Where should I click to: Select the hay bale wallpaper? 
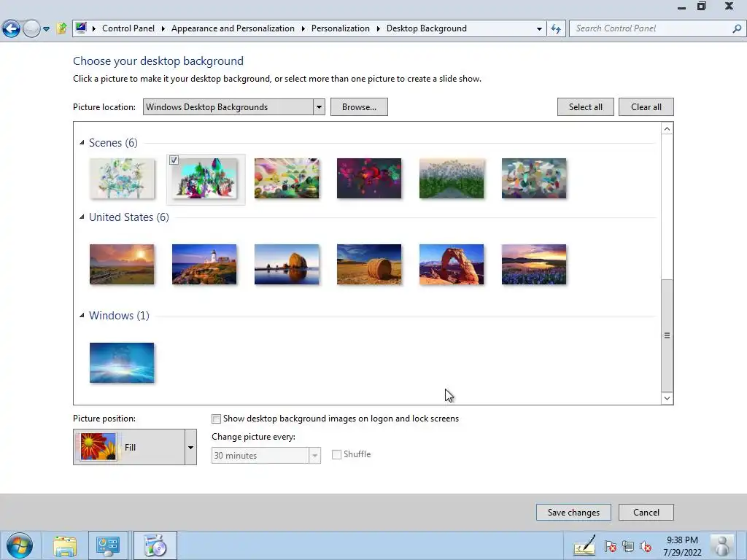[x=369, y=264]
